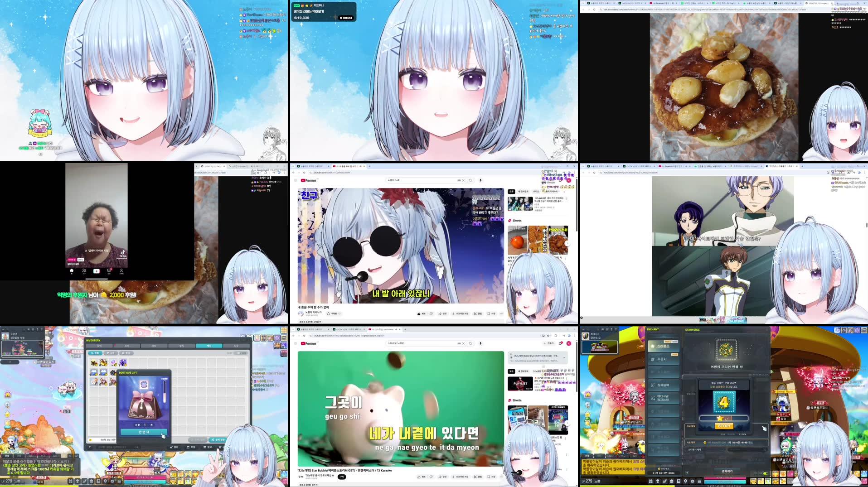Save the sunglasses video to playlist

point(491,313)
